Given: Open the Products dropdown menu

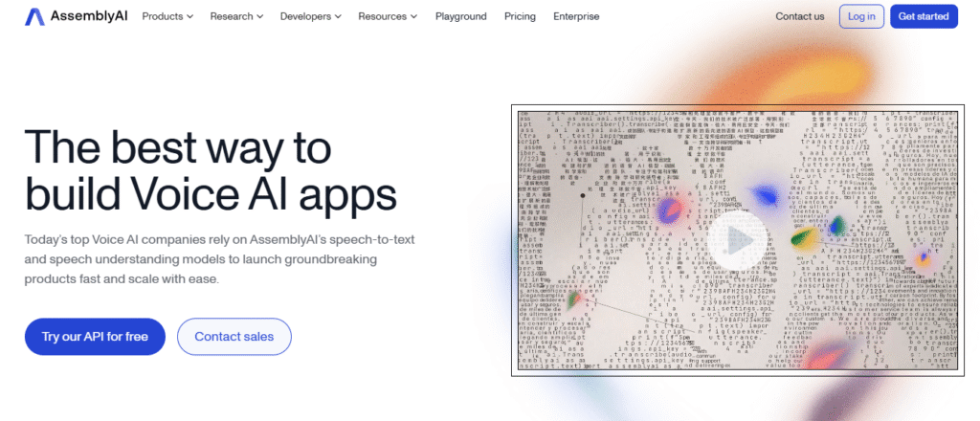Looking at the screenshot, I should (x=167, y=17).
